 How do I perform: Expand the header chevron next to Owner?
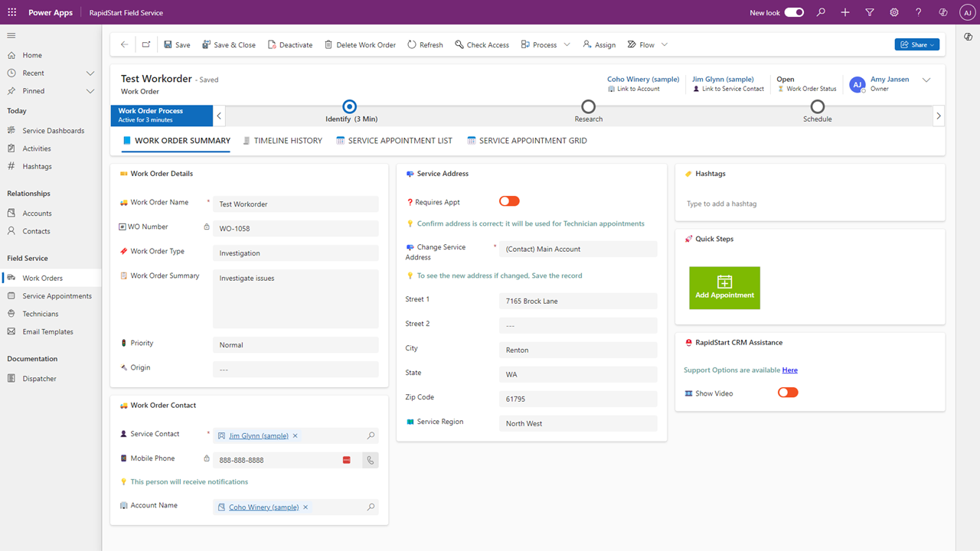click(x=926, y=80)
